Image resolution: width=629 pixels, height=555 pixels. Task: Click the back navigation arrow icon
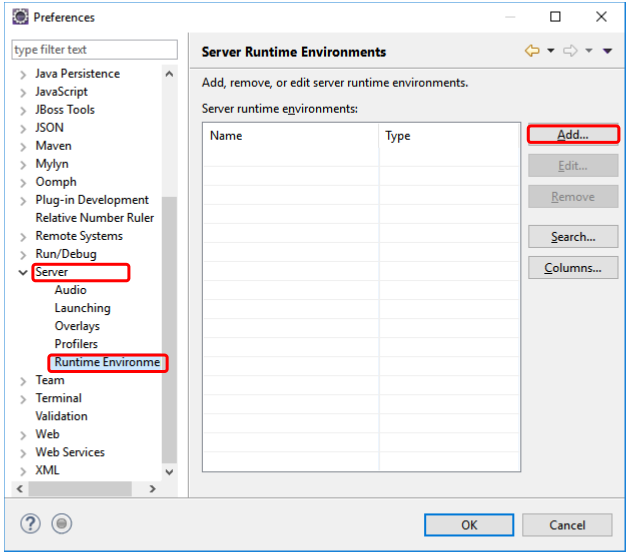(532, 51)
